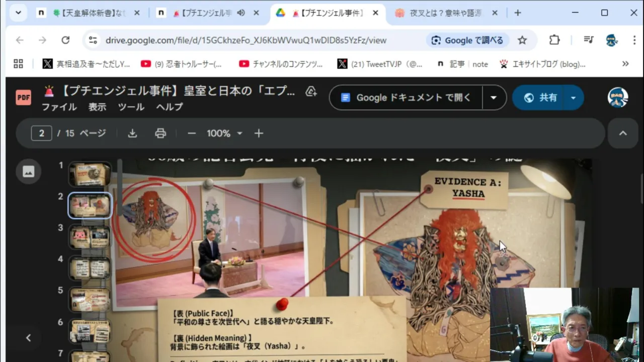Print the PDF document

click(x=160, y=133)
